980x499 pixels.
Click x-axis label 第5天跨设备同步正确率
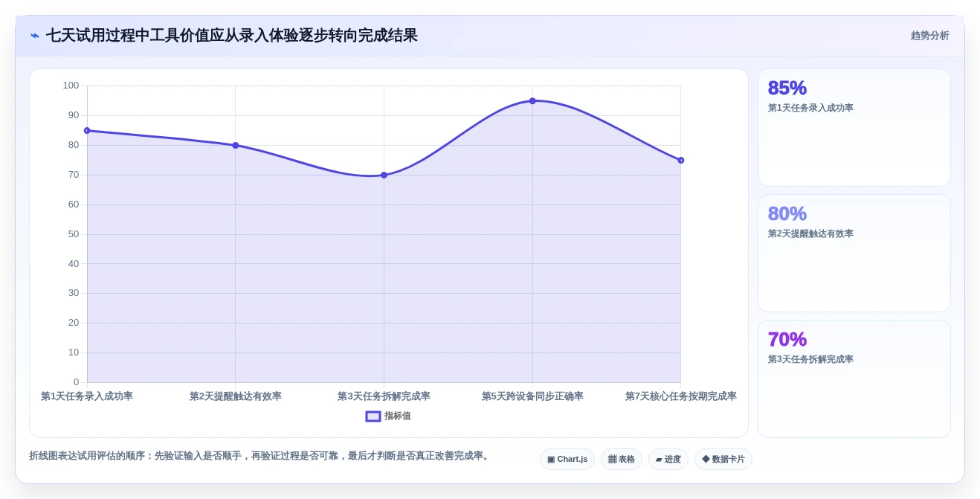click(532, 396)
